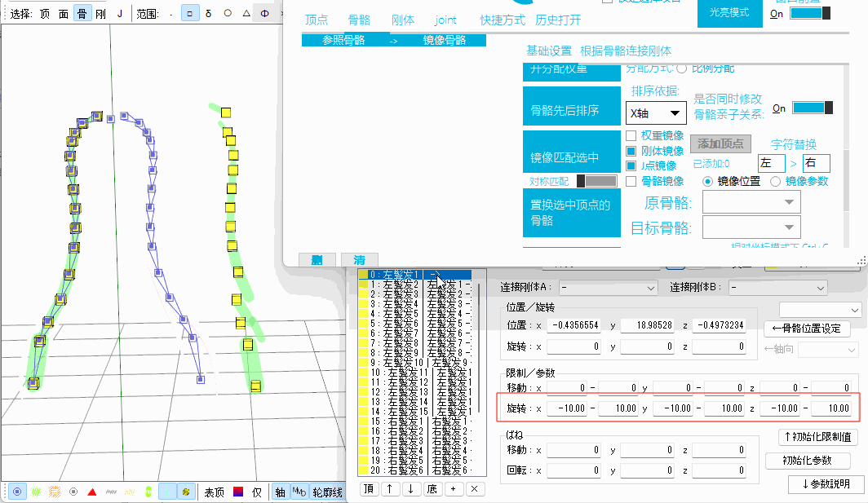Open the X轴 sort basis dropdown
868x503 pixels.
tap(655, 113)
